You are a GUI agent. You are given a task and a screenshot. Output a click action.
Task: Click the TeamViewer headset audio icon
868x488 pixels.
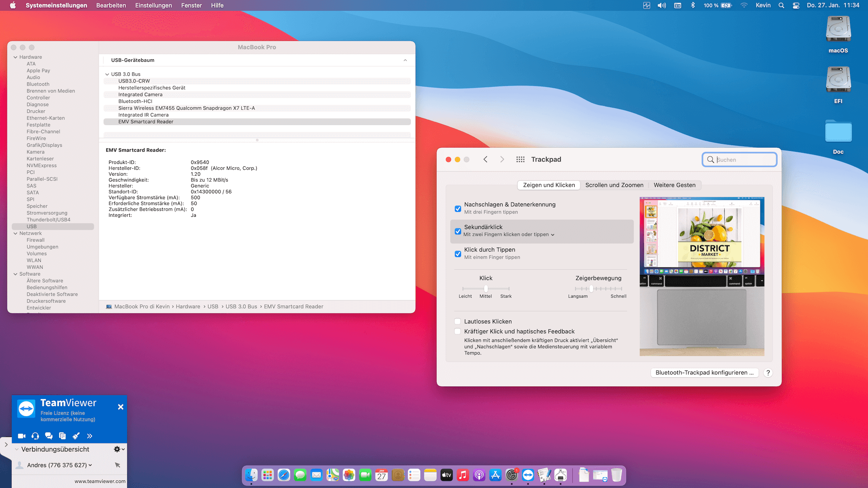[x=35, y=436]
